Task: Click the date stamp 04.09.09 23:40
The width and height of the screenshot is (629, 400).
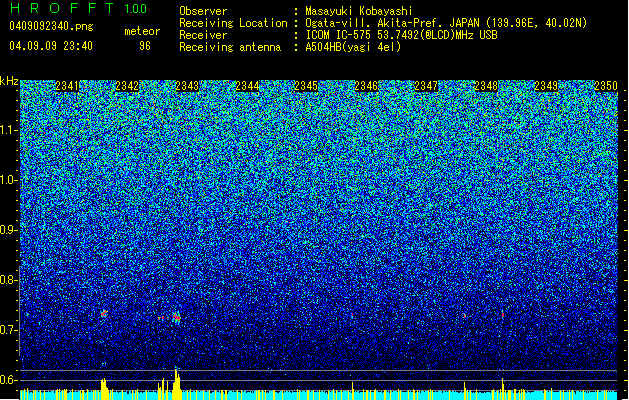Action: [x=51, y=46]
